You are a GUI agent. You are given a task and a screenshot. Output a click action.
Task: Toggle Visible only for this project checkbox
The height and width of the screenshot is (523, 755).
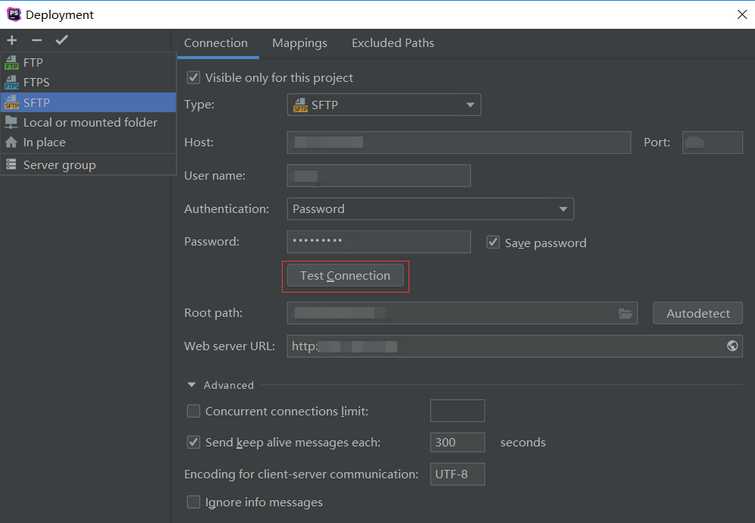(193, 78)
